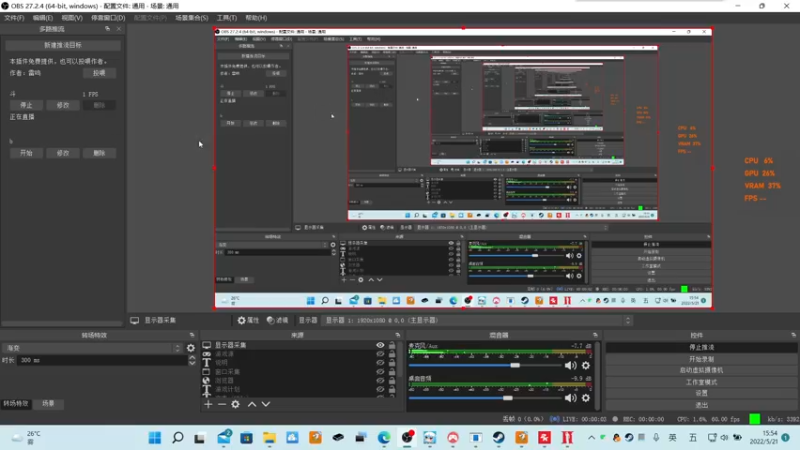Open the 停靠窗口(D) menu

pos(108,18)
